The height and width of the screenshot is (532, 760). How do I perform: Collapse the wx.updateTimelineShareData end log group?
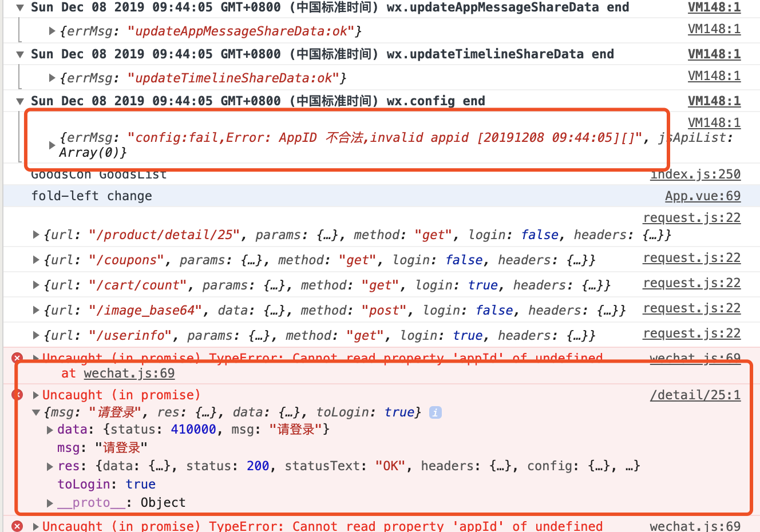point(20,55)
